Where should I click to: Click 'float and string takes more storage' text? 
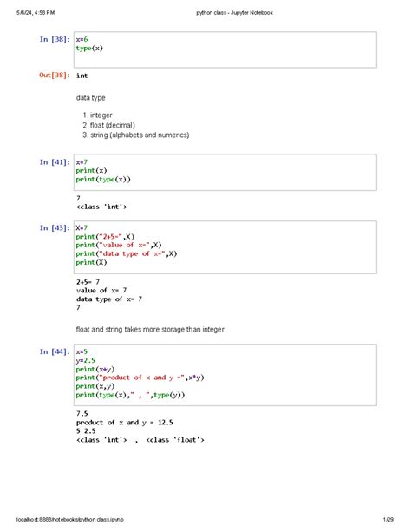point(150,330)
